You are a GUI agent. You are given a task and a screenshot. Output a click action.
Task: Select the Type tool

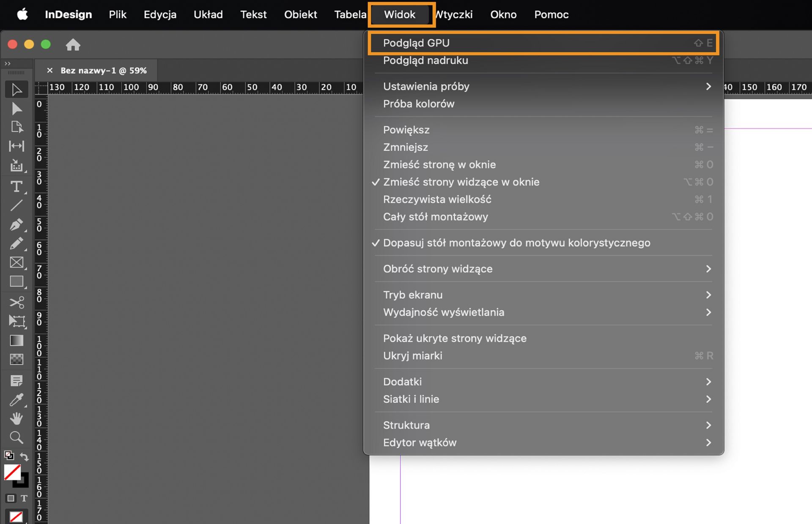tap(16, 186)
